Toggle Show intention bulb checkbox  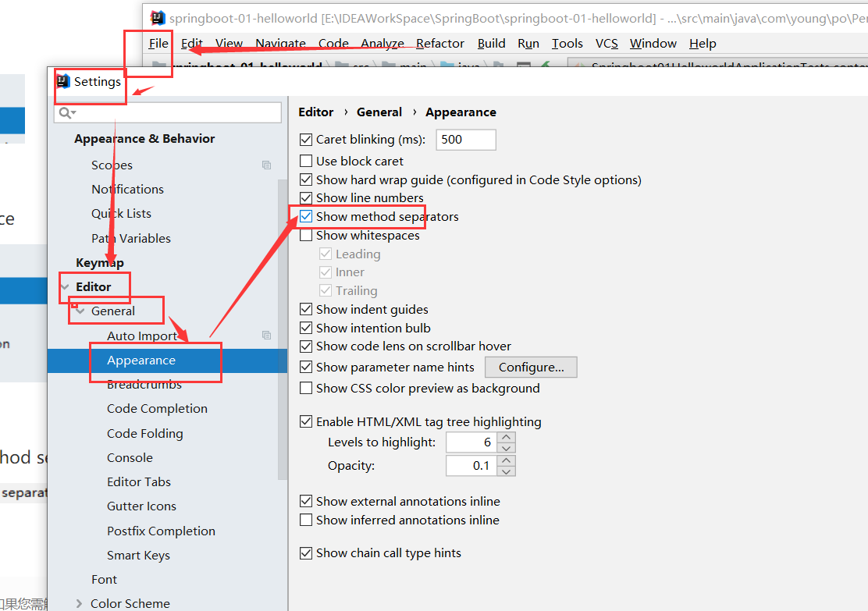[x=305, y=328]
